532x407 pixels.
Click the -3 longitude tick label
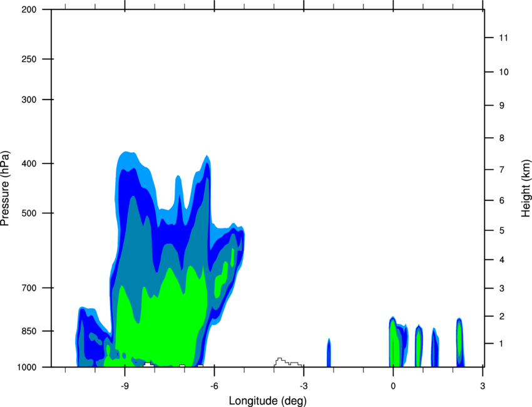point(304,386)
